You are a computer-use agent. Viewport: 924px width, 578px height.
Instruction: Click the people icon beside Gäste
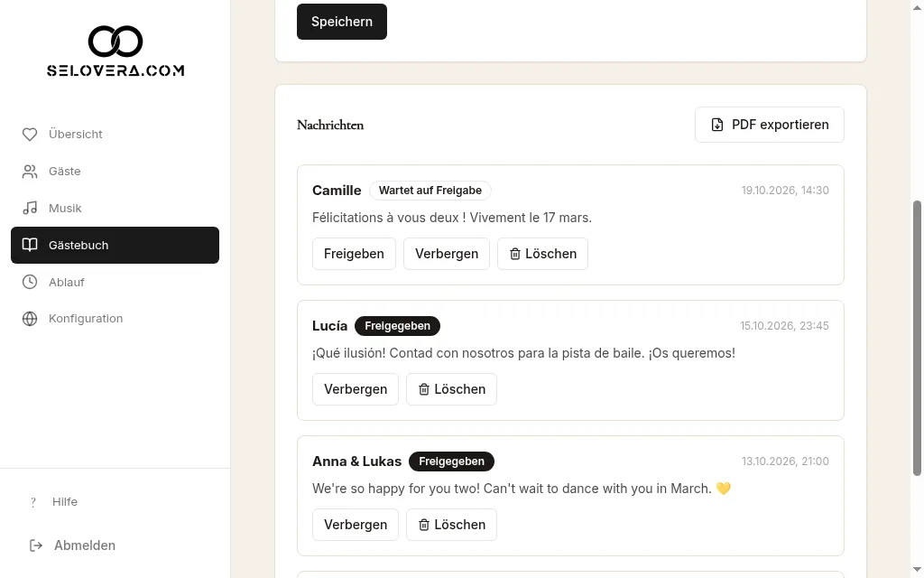click(30, 172)
